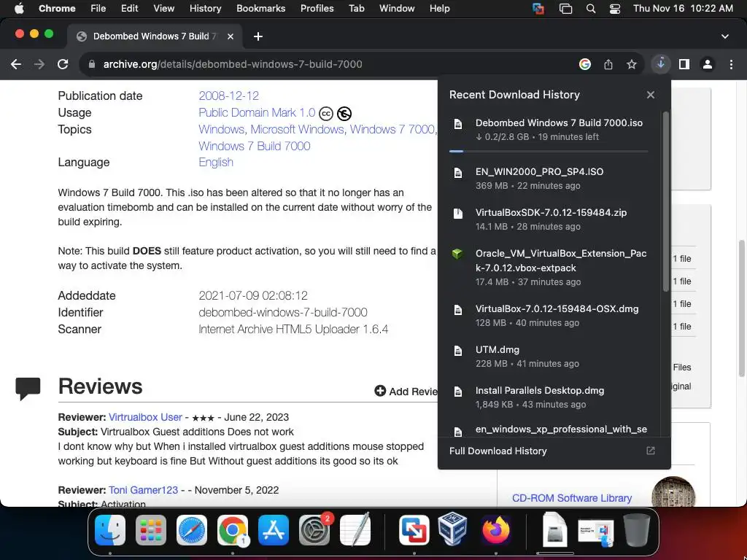Close the Debombed Windows 7 Build tab
Screen dimensions: 747x560
click(x=231, y=36)
